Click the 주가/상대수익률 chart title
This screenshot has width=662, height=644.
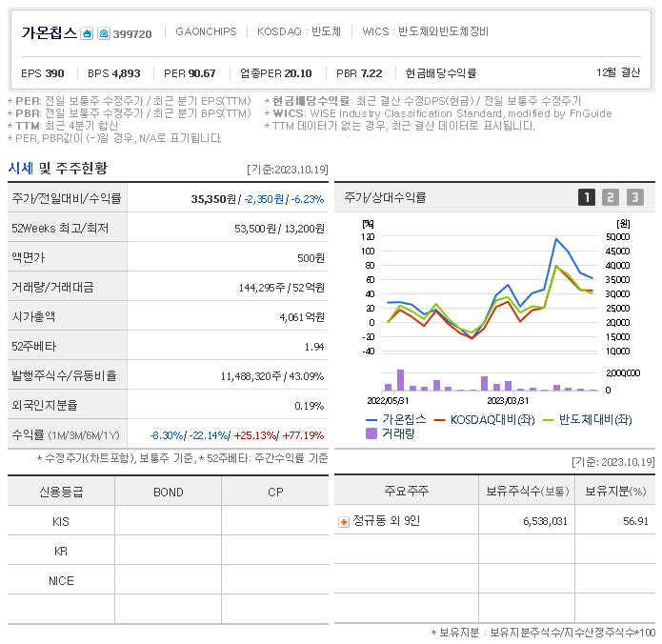pos(385,197)
